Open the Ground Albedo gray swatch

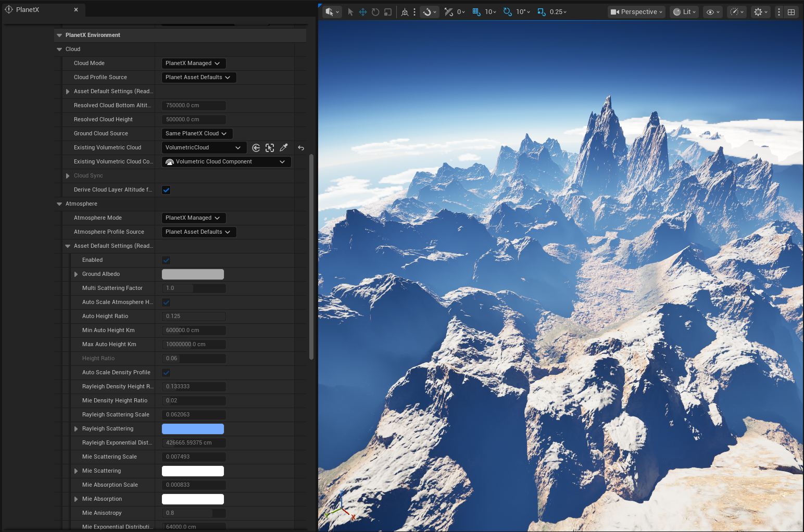[193, 274]
